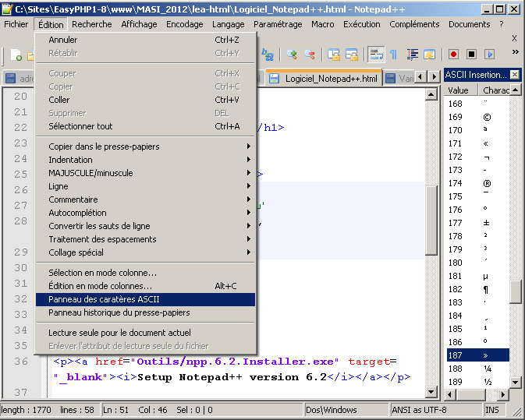Open the Langage menu

pyautogui.click(x=228, y=24)
